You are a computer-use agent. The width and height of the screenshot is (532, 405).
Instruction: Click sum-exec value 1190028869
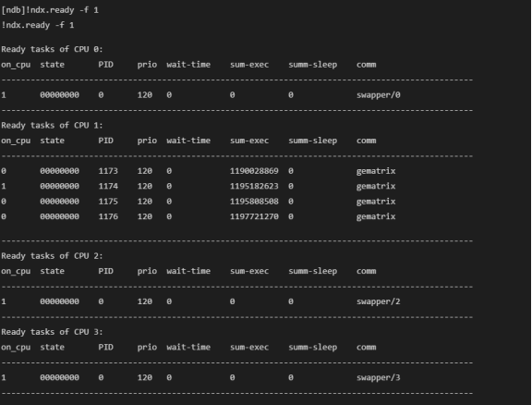[x=254, y=171]
